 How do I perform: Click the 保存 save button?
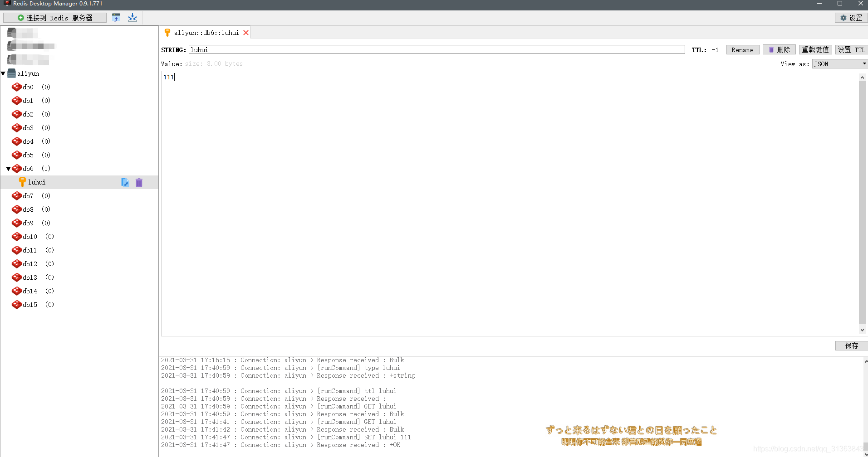pos(851,345)
